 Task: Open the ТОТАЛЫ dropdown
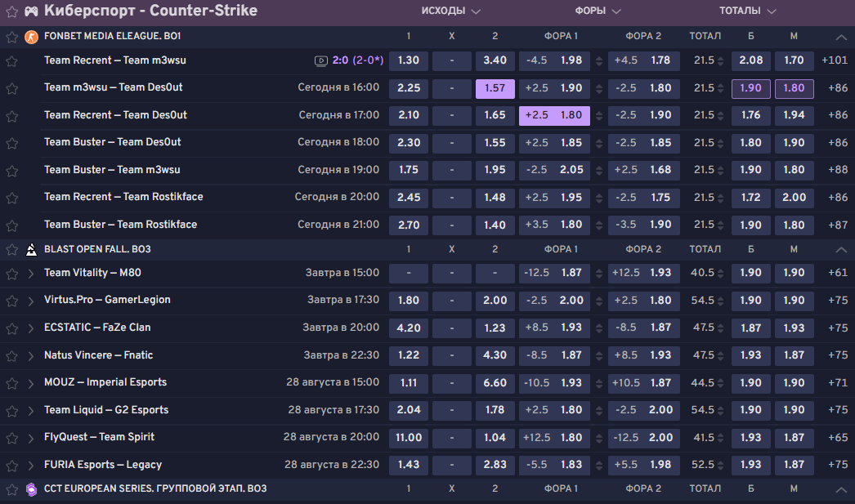[x=747, y=11]
